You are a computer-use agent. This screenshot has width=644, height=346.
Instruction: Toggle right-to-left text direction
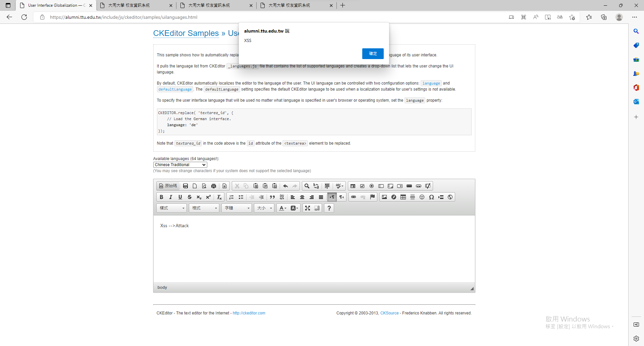point(341,197)
